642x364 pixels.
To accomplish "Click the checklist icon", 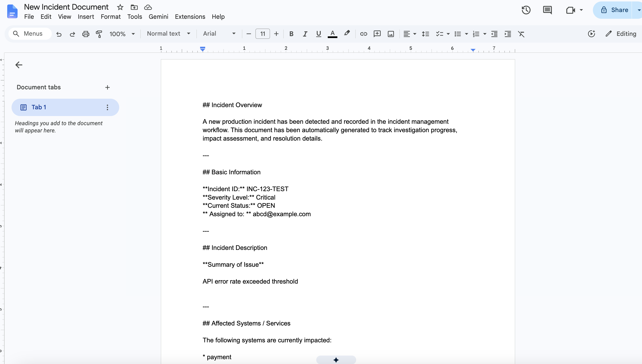I will pos(439,34).
